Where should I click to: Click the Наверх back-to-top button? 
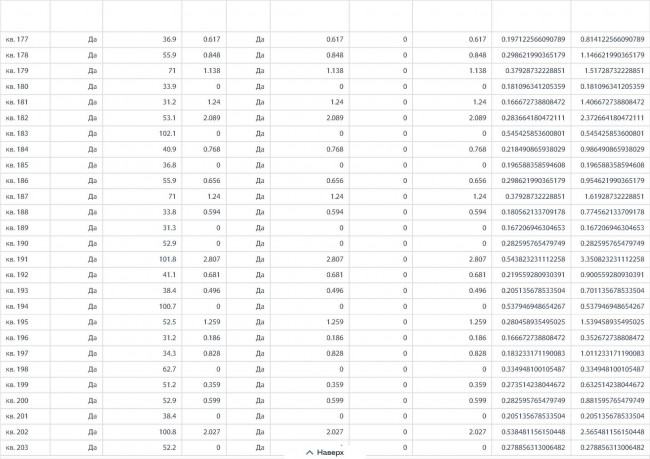[325, 452]
